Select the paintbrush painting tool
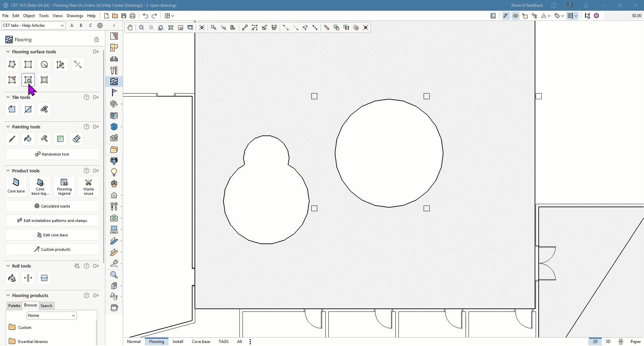 12,139
